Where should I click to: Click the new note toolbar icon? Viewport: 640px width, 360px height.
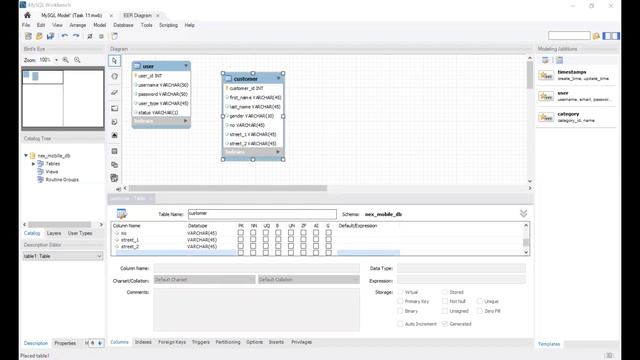[115, 36]
